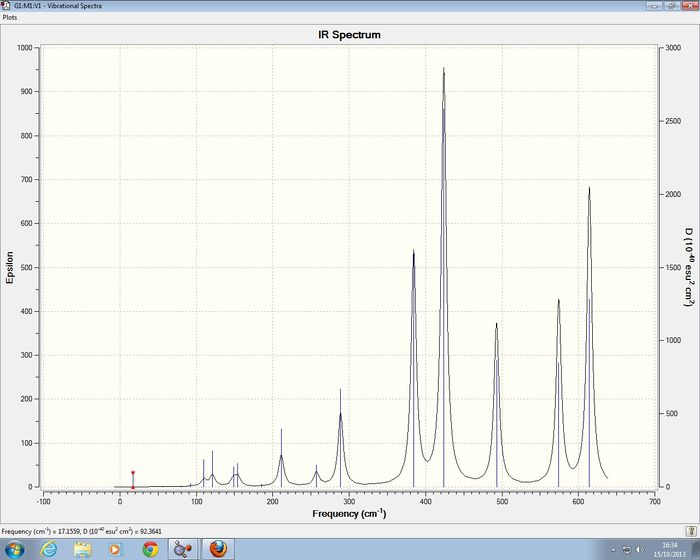Screen dimensions: 700x560
Task: Switch to GaussView molecule icon in taskbar
Action: coord(183,549)
